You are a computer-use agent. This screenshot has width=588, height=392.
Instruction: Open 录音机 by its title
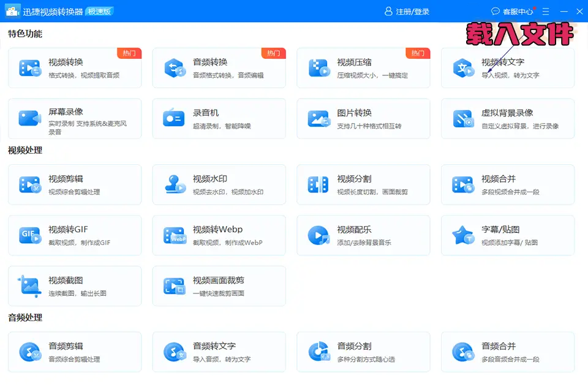pyautogui.click(x=206, y=113)
